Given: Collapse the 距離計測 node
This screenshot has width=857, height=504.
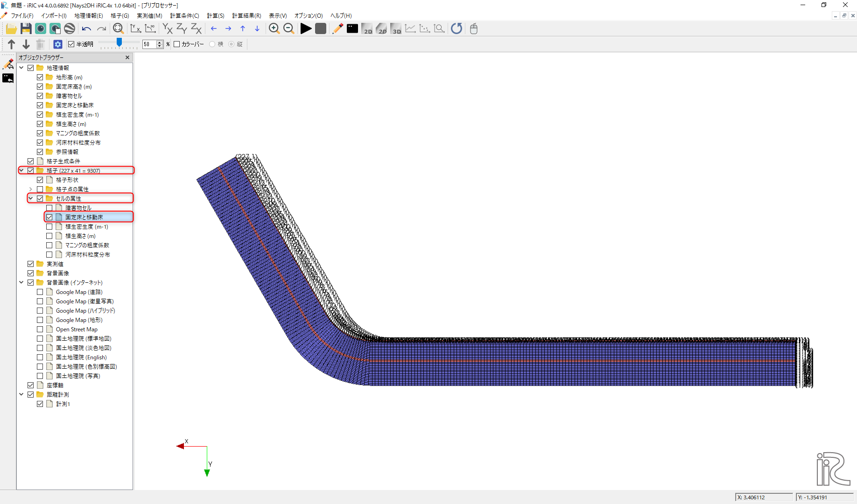Looking at the screenshot, I should point(21,395).
